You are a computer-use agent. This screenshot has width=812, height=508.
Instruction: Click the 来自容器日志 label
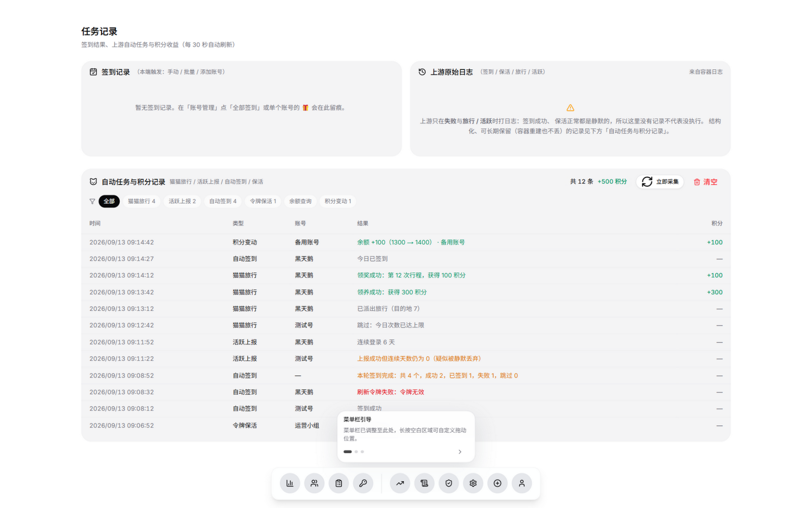click(x=706, y=72)
